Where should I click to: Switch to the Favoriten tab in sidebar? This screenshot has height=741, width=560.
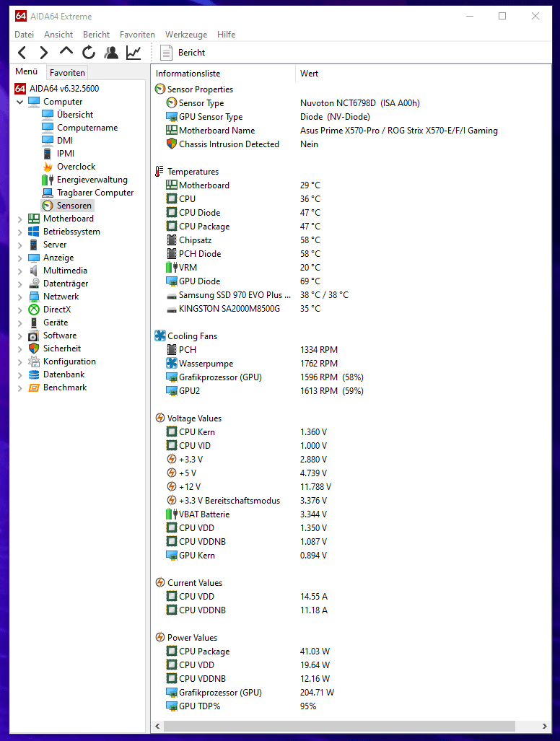coord(67,73)
